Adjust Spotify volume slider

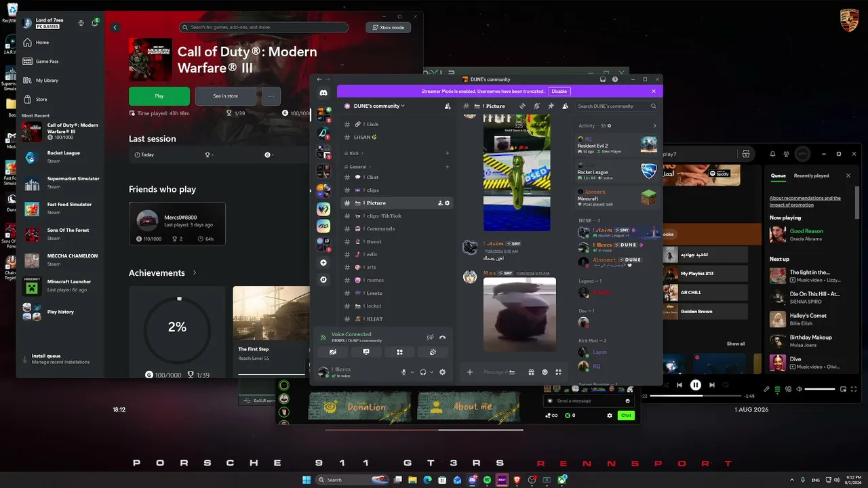pyautogui.click(x=819, y=389)
